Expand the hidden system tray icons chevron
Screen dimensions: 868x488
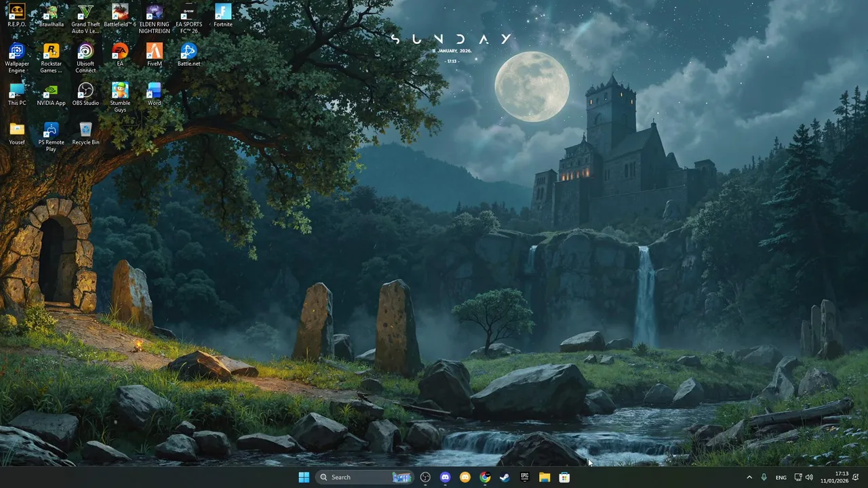[x=749, y=477]
